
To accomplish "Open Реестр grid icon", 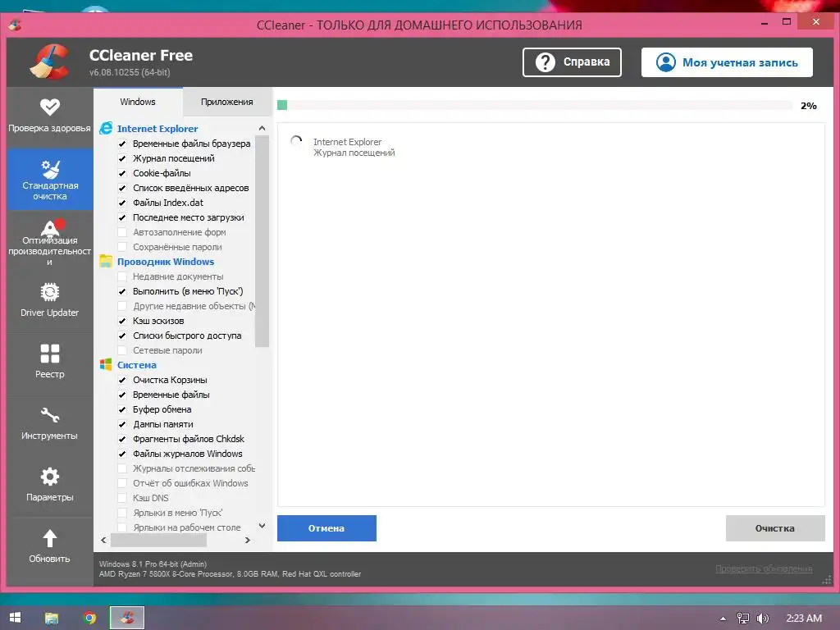I will pos(50,354).
